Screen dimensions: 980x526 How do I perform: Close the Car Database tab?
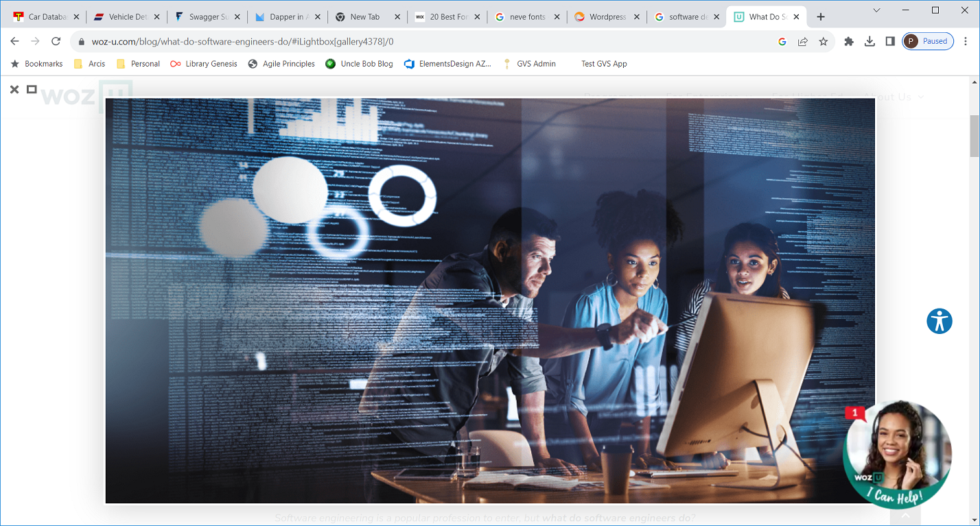pyautogui.click(x=76, y=17)
